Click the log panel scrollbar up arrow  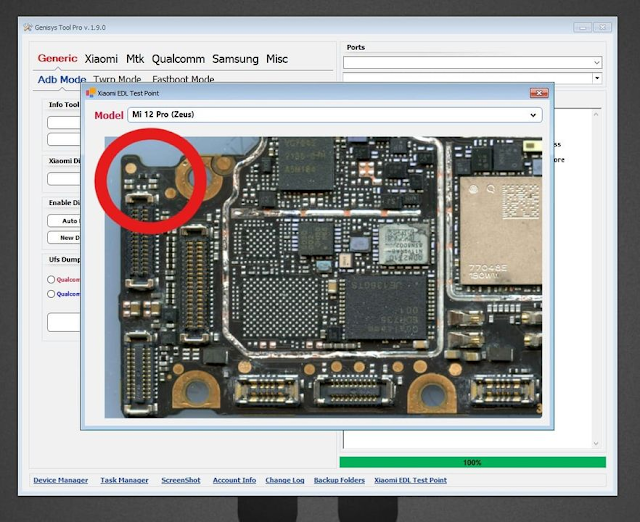pos(596,115)
